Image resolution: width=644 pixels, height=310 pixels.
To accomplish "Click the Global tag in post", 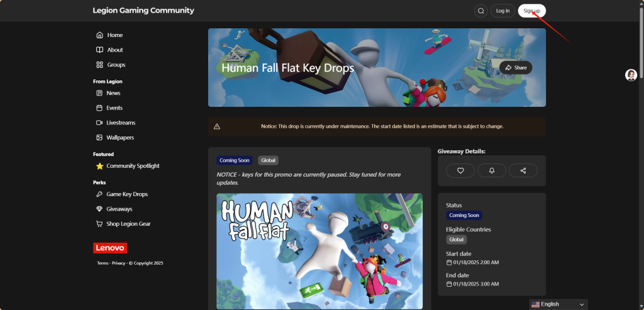I will click(268, 160).
